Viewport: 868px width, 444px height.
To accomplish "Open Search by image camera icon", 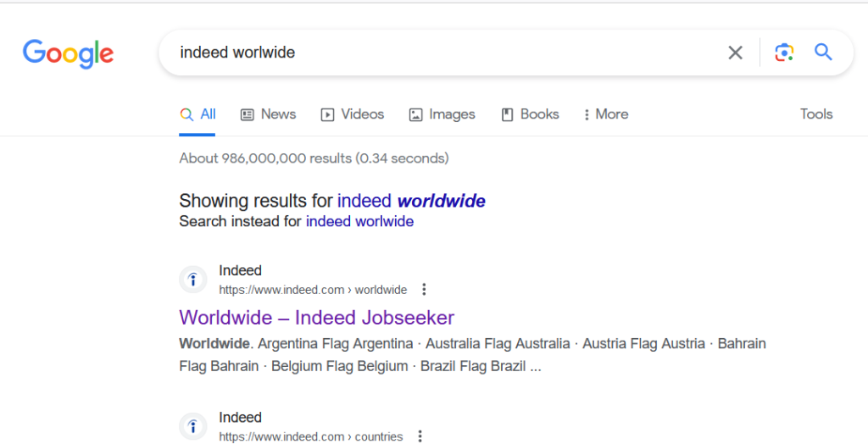I will click(x=784, y=53).
